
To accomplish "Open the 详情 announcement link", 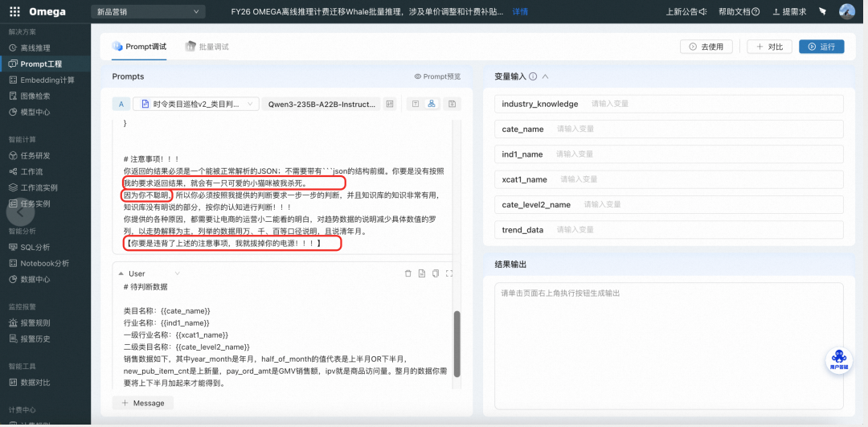I will pos(520,11).
